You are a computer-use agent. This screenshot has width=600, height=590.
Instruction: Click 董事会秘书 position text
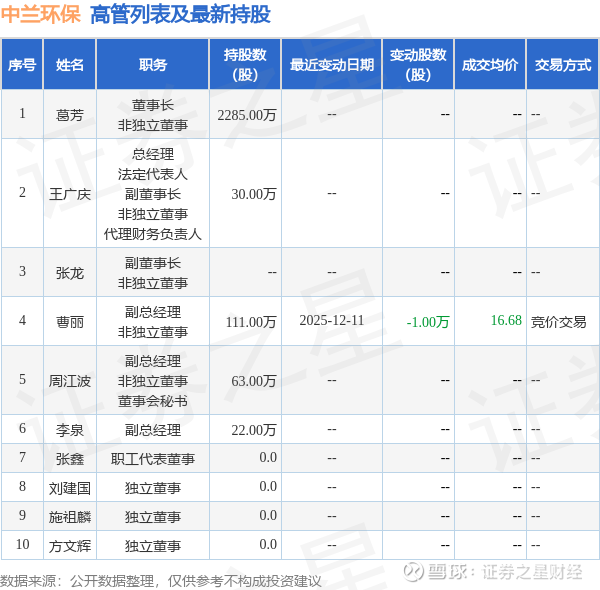(x=153, y=401)
